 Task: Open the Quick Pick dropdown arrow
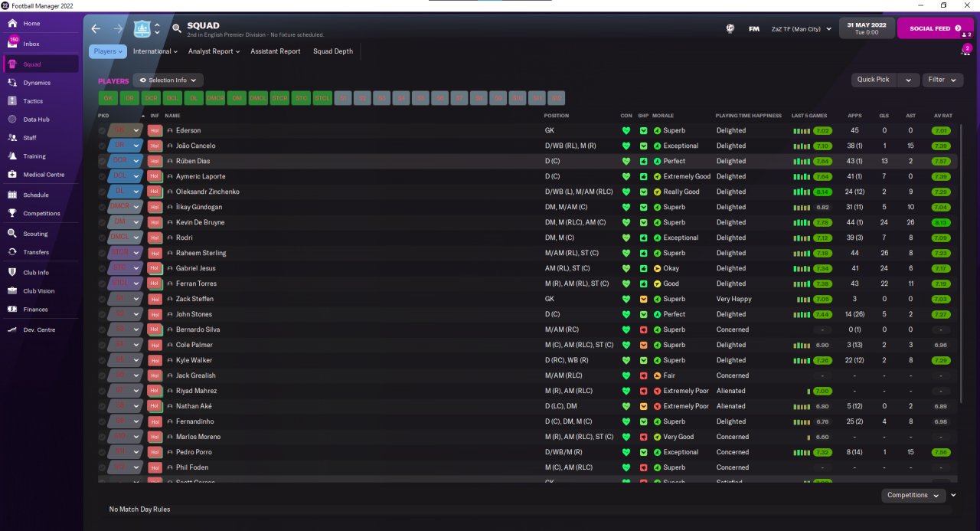pyautogui.click(x=908, y=80)
